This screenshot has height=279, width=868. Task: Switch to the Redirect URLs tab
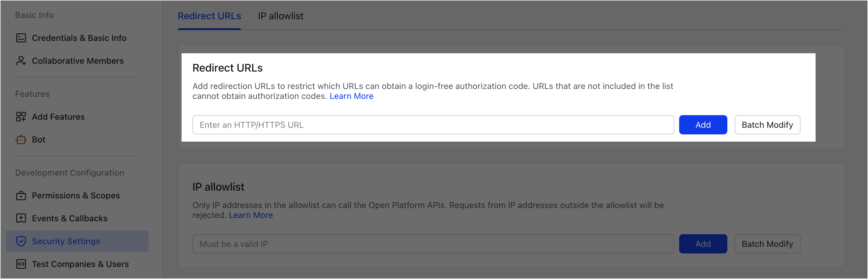pos(209,16)
